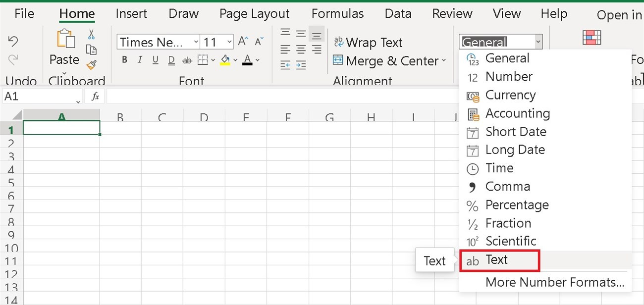
Task: Toggle Italic formatting
Action: [x=140, y=60]
